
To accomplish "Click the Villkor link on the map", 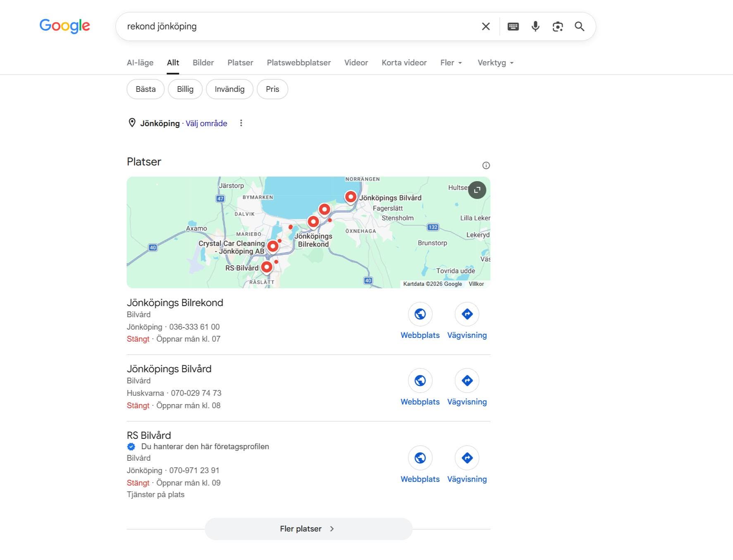I will click(476, 284).
